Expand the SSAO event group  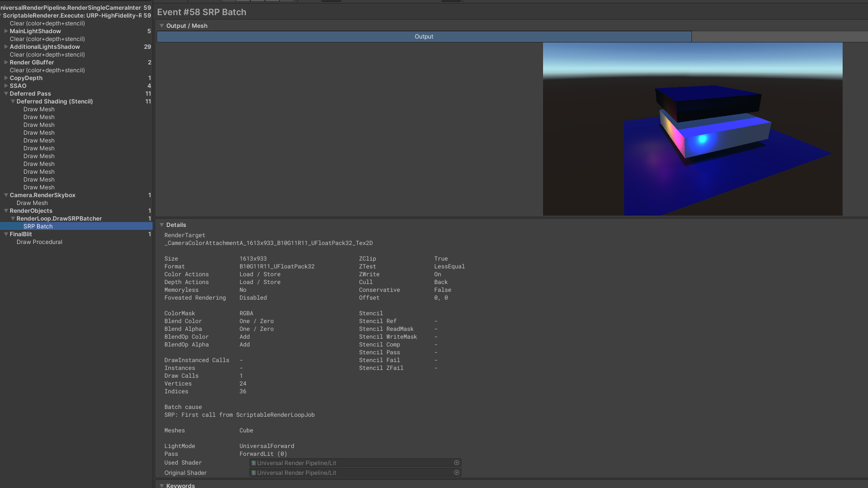click(6, 86)
